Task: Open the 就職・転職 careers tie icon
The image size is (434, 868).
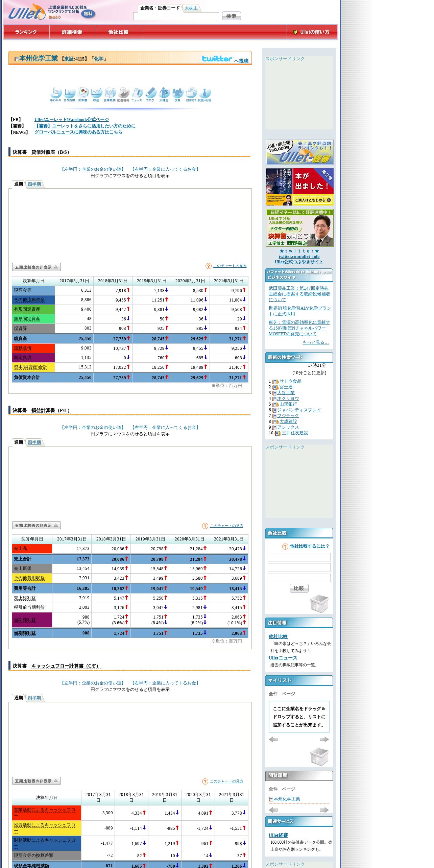Action: coord(204,95)
